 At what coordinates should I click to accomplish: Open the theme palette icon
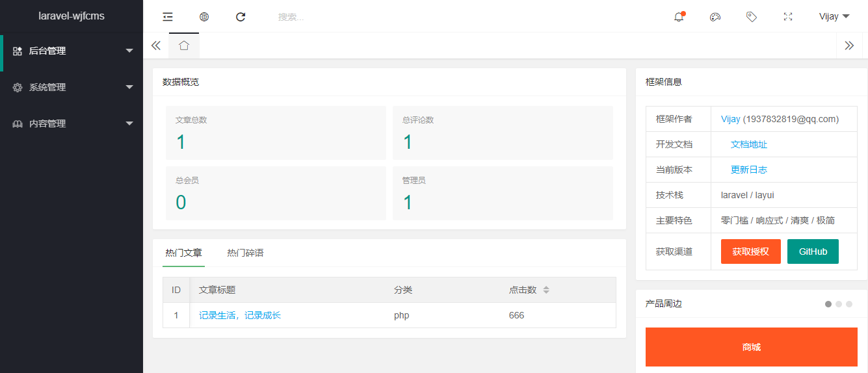715,17
